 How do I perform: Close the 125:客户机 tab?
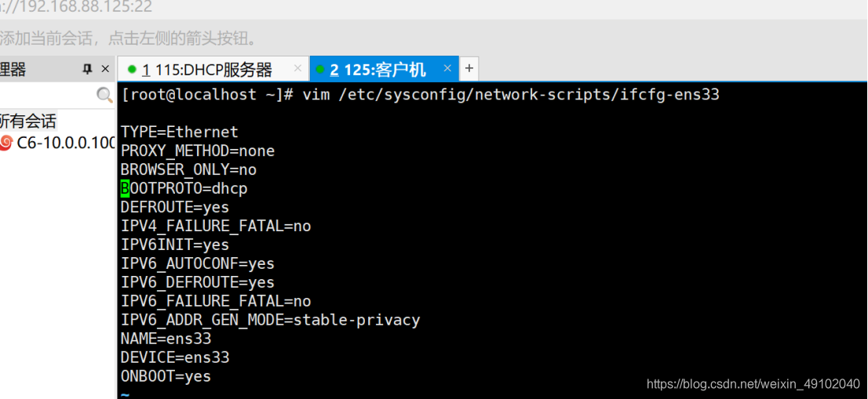tap(447, 68)
